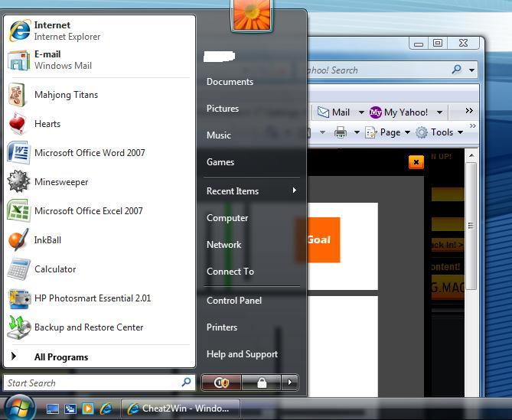This screenshot has width=512, height=420.
Task: Expand the Recent Items submenu
Action: (251, 191)
